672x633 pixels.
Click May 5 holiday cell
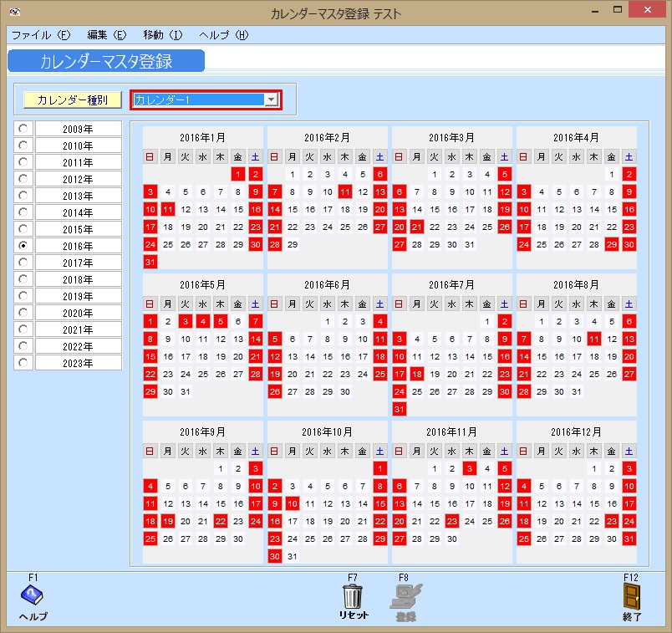(x=221, y=321)
